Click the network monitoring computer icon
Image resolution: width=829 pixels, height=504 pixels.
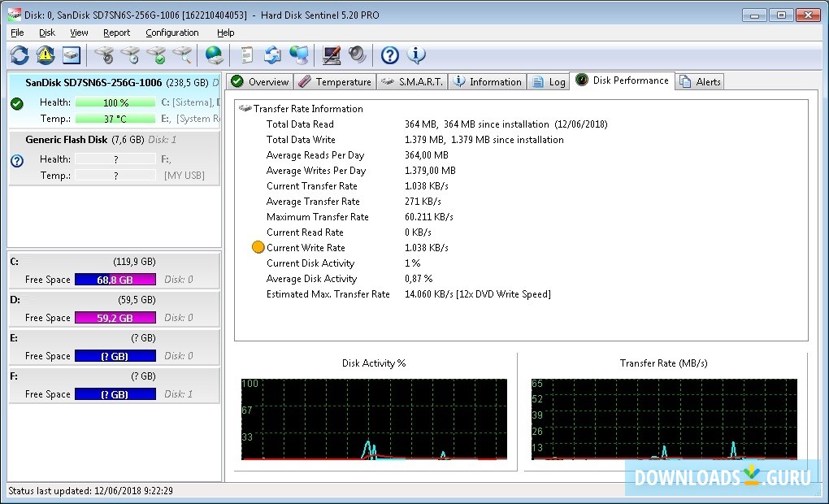coord(299,54)
